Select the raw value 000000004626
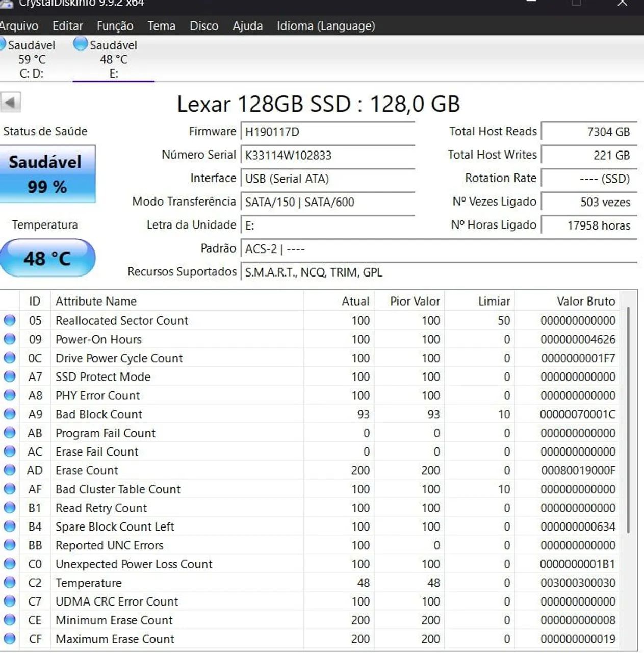Image resolution: width=644 pixels, height=653 pixels. (578, 339)
